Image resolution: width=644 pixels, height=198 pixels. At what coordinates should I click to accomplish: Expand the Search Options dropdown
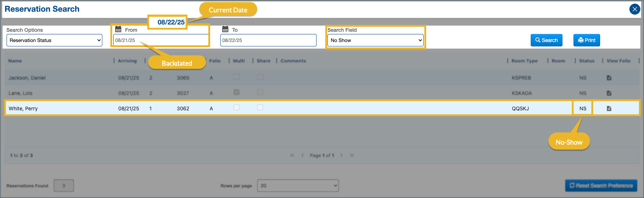point(54,40)
